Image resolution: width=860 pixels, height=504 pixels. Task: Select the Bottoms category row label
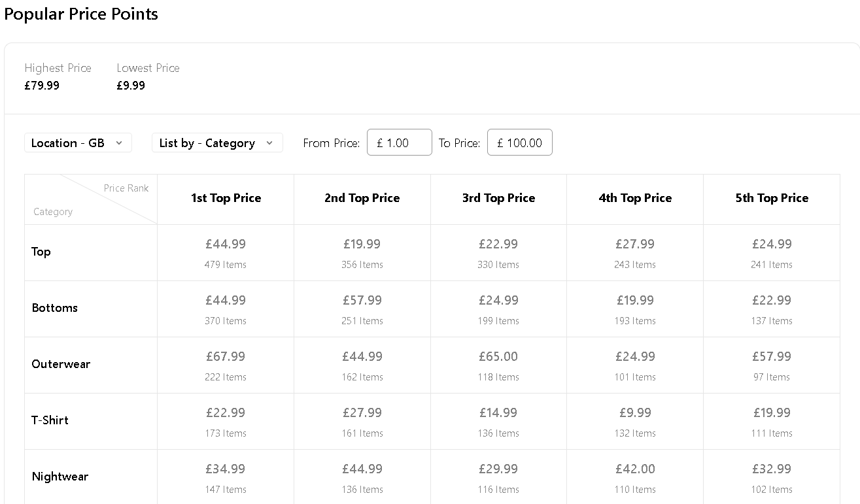coord(55,308)
